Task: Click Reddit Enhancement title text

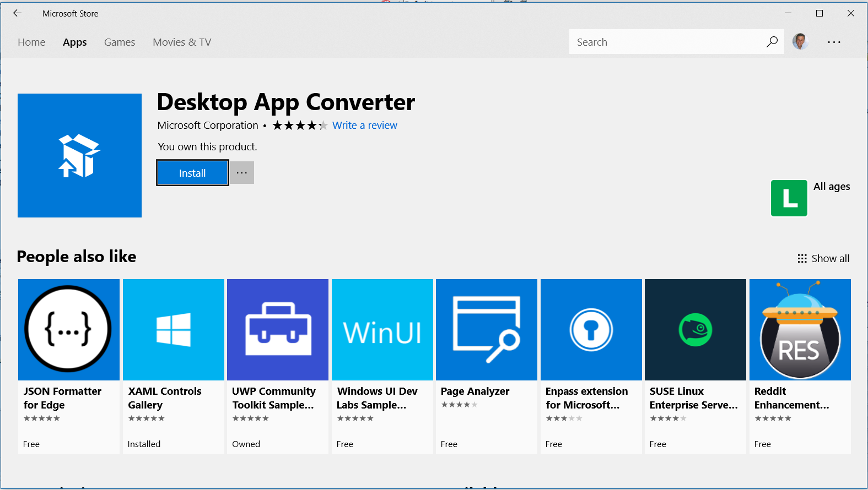Action: [x=792, y=398]
